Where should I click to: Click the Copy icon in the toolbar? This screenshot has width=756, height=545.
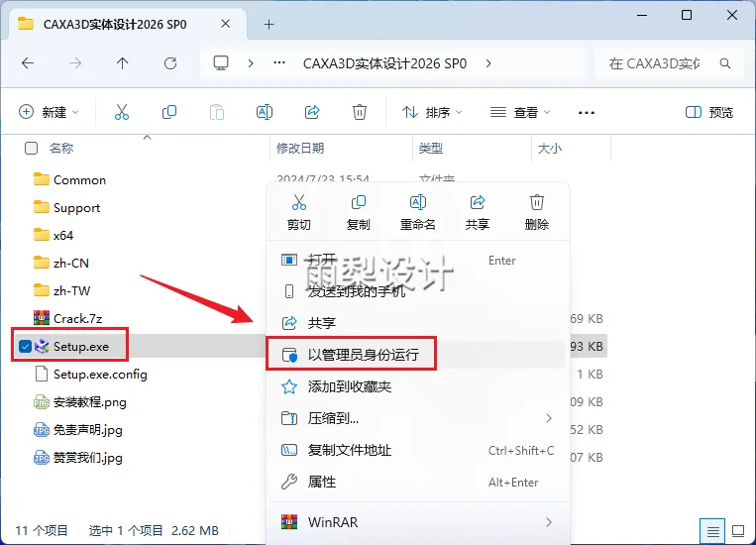[169, 112]
